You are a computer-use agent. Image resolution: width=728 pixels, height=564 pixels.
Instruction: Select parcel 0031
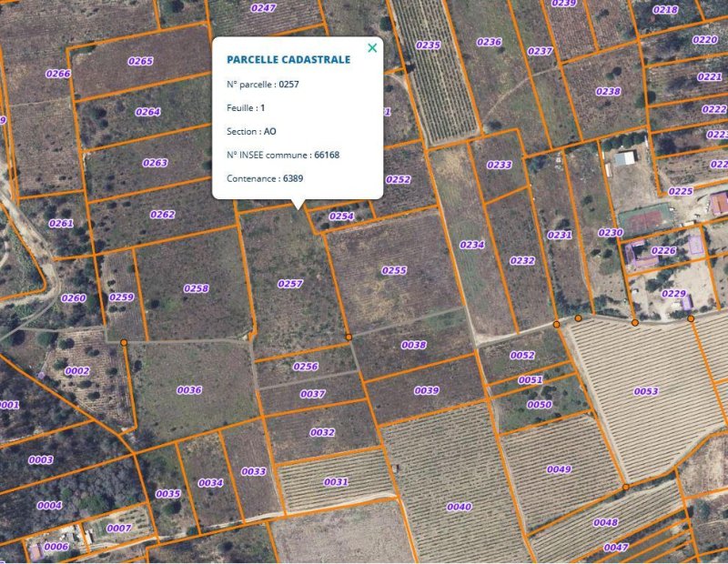(336, 481)
